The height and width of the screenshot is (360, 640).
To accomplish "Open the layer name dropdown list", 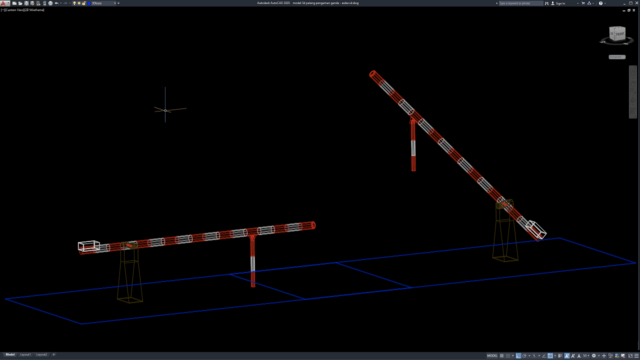I will 115,3.
